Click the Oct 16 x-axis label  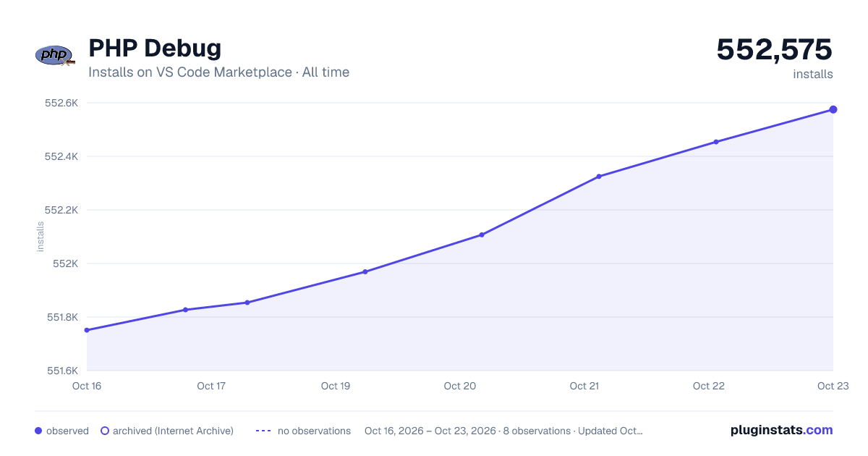[x=87, y=386]
